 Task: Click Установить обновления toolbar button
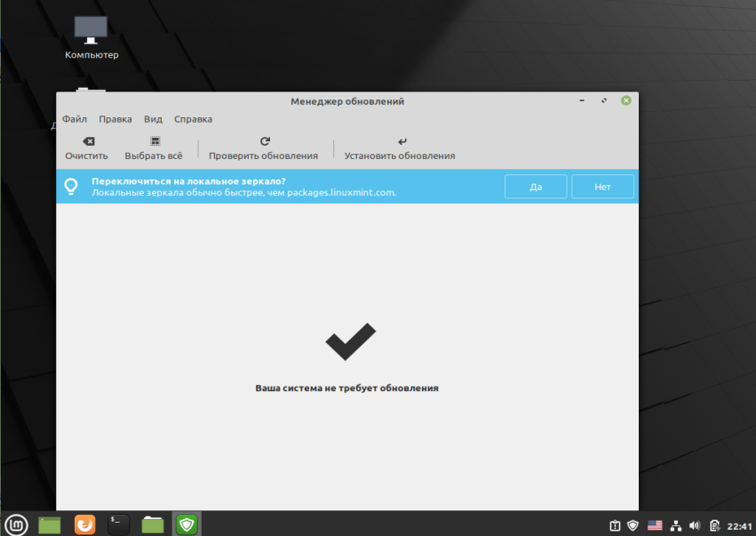[400, 148]
